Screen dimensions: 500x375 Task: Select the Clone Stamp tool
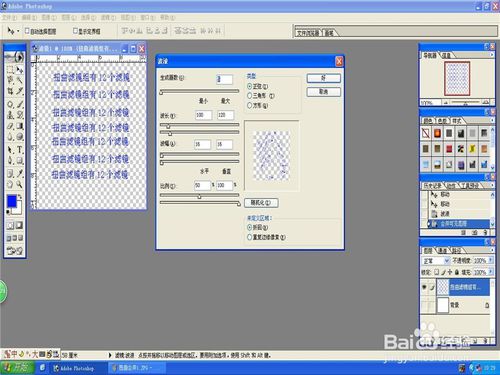pos(10,115)
